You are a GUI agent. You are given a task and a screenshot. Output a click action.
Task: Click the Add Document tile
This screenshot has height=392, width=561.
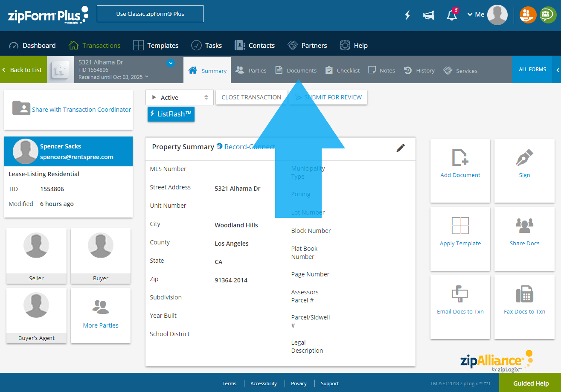coord(460,171)
